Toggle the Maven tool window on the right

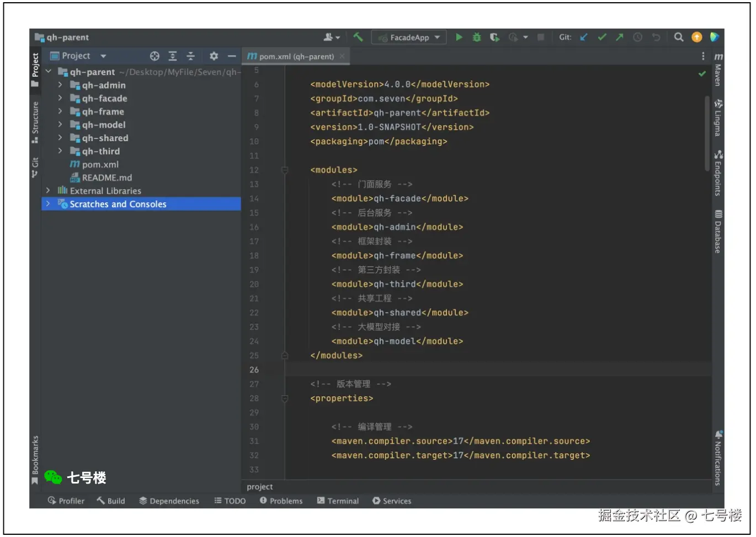718,70
